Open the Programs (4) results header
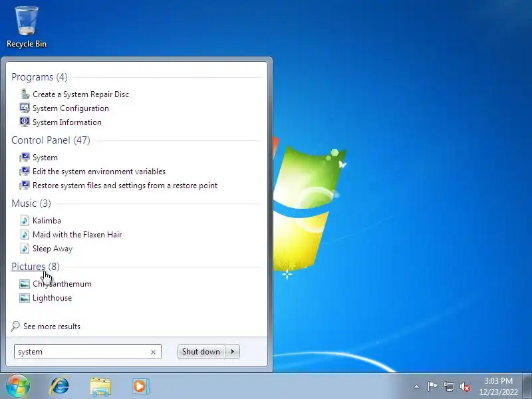532x399 pixels. click(39, 77)
